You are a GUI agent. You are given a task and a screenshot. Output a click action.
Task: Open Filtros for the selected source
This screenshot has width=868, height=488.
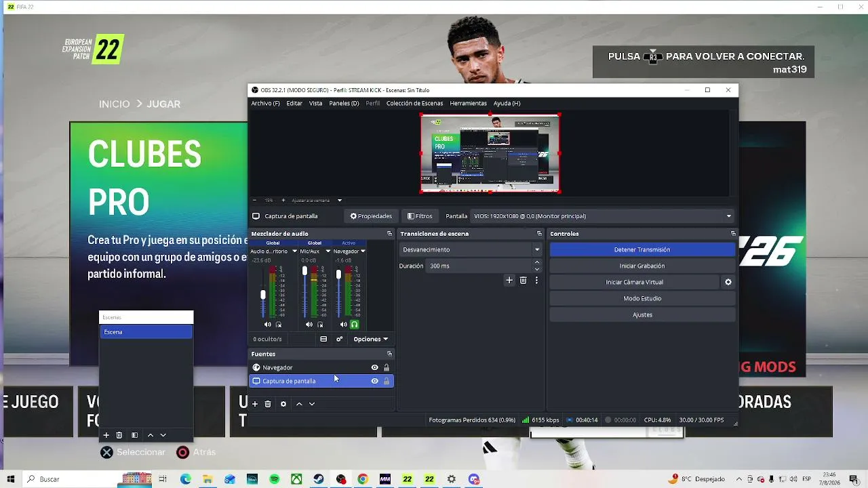coord(420,216)
